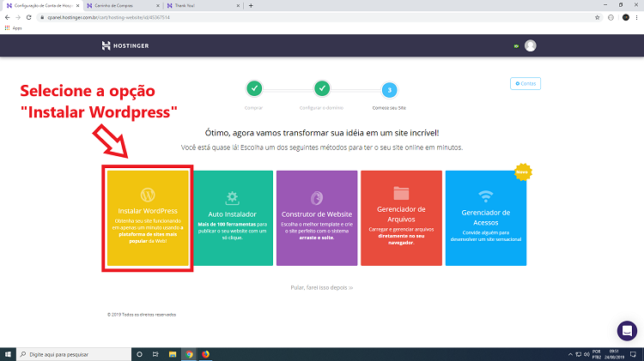
Task: Select the Gerenciador de Acessos card
Action: [486, 218]
